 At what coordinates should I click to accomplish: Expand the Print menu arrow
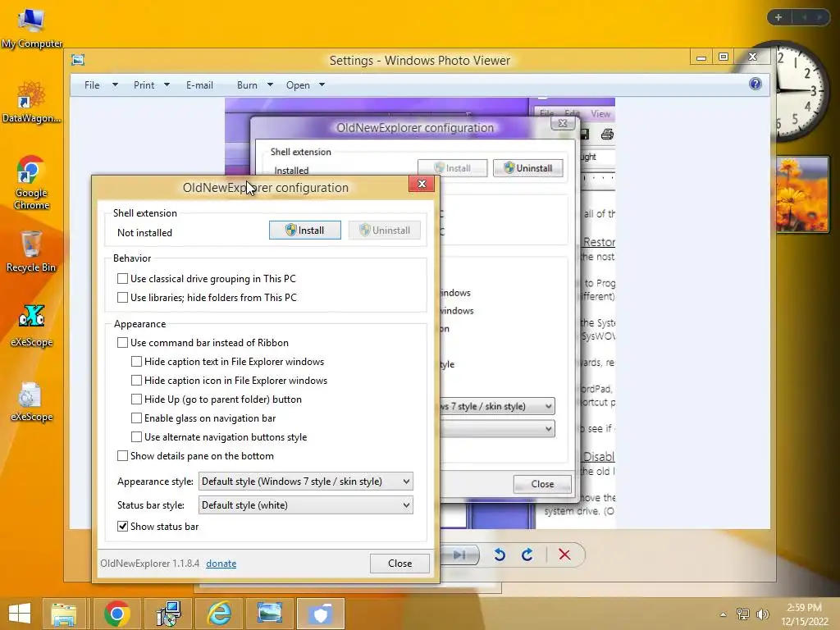click(x=167, y=84)
